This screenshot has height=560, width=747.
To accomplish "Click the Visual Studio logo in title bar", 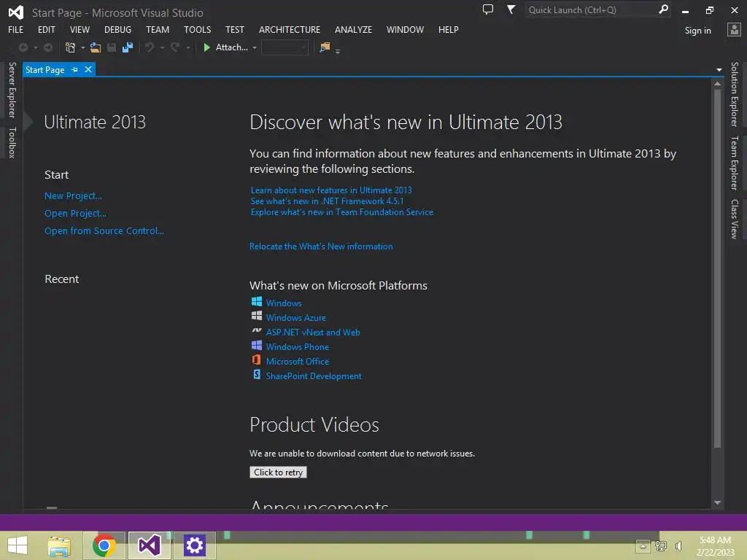I will pyautogui.click(x=16, y=12).
